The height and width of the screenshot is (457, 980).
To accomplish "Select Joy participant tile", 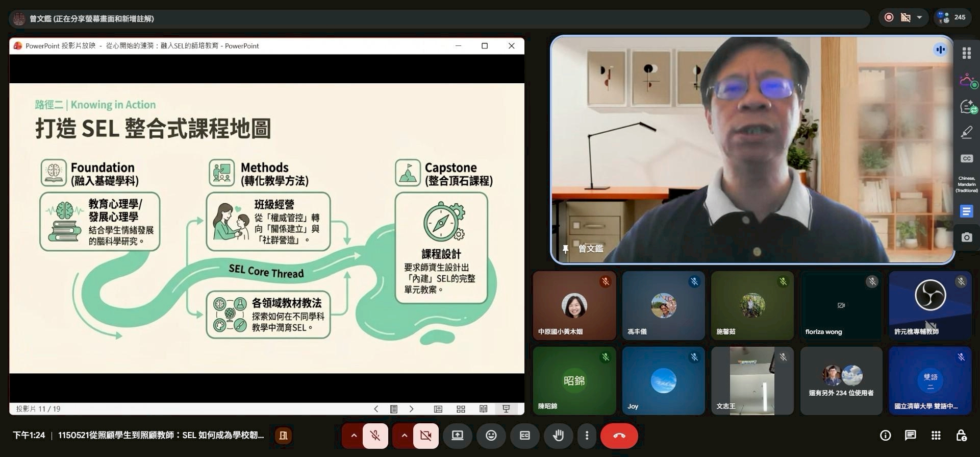I will tap(663, 381).
